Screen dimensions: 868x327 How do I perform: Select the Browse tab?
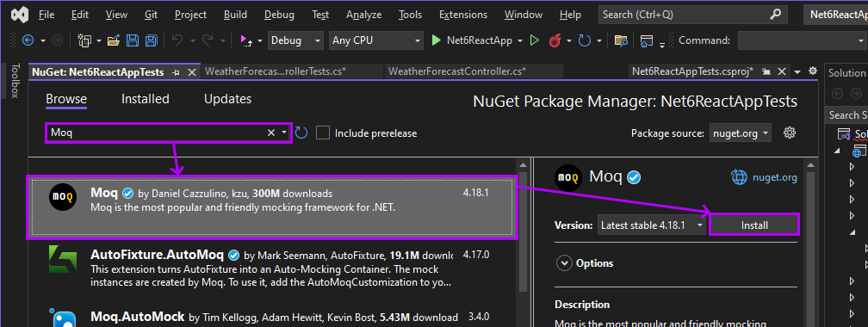click(x=66, y=99)
